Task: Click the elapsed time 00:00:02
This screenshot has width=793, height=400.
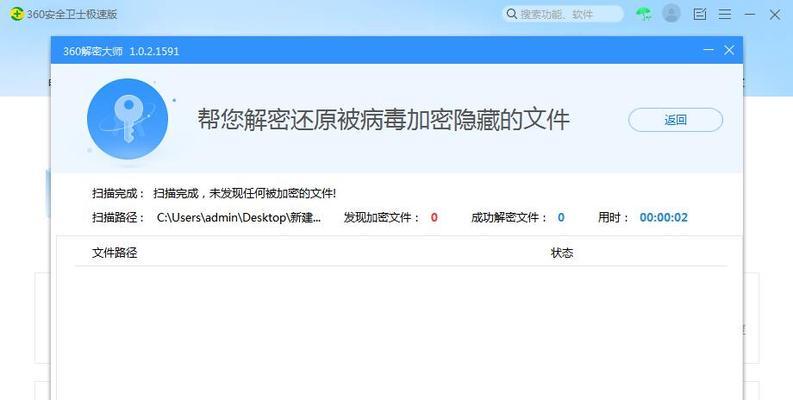Action: click(x=664, y=217)
